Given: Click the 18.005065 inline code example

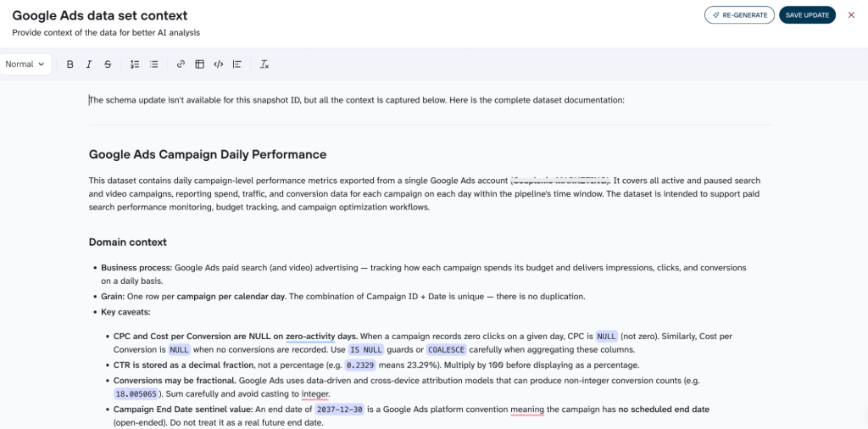Looking at the screenshot, I should coord(136,394).
